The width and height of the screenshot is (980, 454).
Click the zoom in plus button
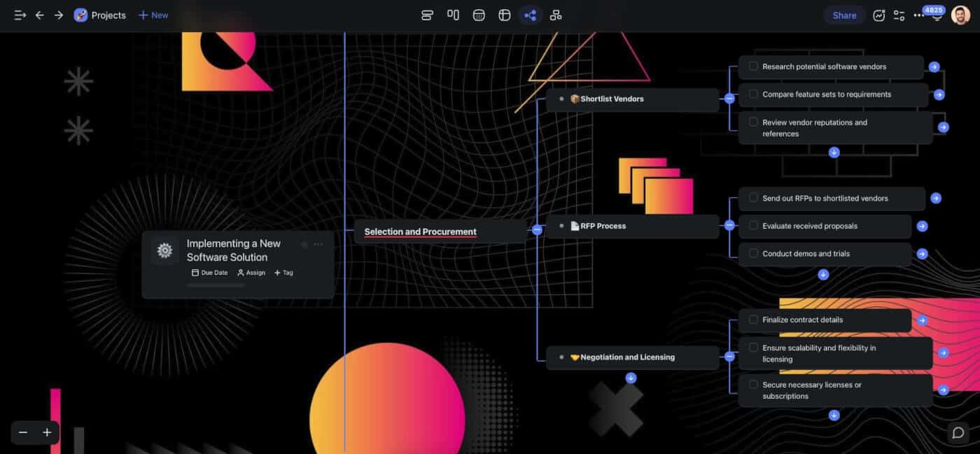[x=47, y=432]
